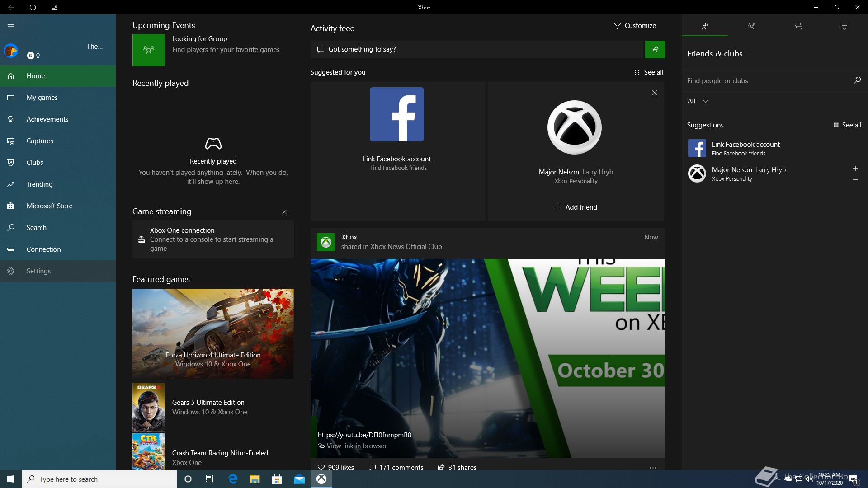Open Captures page
The width and height of the screenshot is (868, 488).
click(x=58, y=141)
